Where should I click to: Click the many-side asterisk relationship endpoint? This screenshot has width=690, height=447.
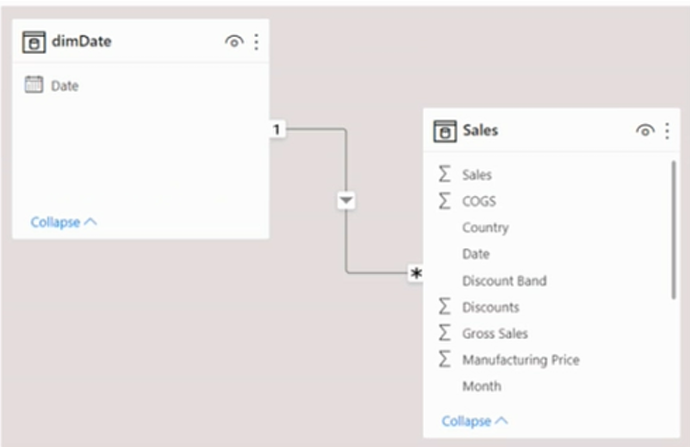[416, 273]
